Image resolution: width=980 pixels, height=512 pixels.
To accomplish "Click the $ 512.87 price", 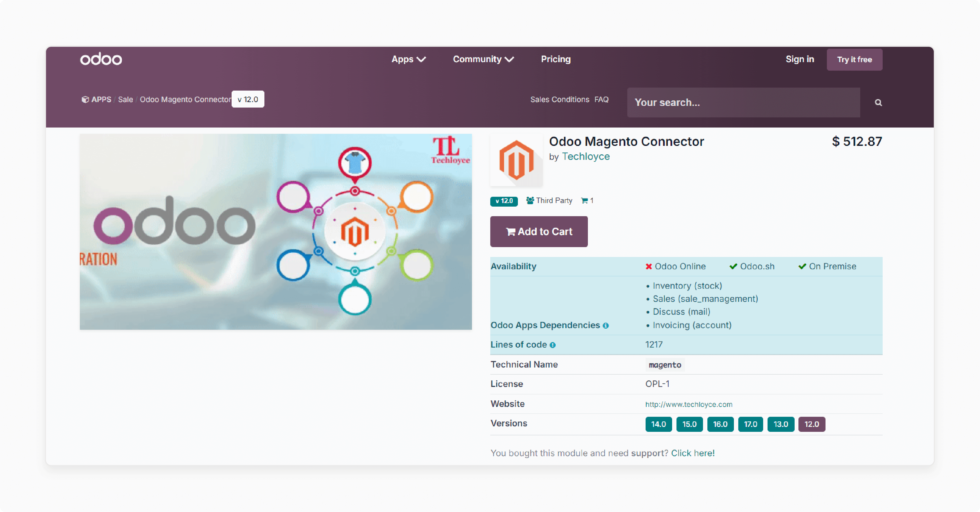I will pyautogui.click(x=857, y=141).
